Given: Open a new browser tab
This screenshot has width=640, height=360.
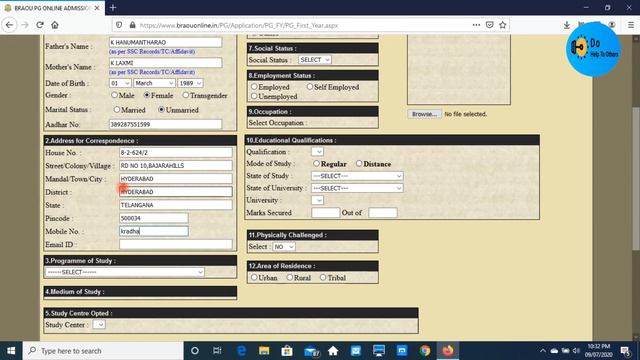Looking at the screenshot, I should coord(113,8).
